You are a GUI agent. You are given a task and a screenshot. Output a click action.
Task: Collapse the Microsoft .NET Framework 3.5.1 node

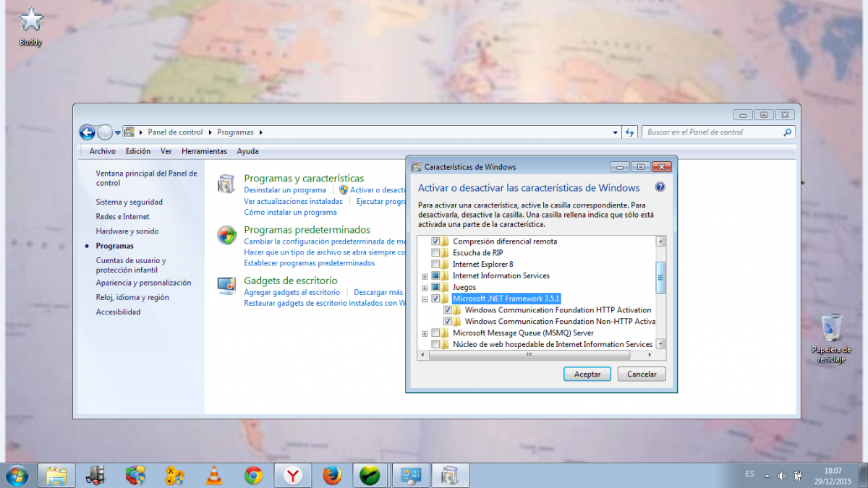pyautogui.click(x=425, y=299)
